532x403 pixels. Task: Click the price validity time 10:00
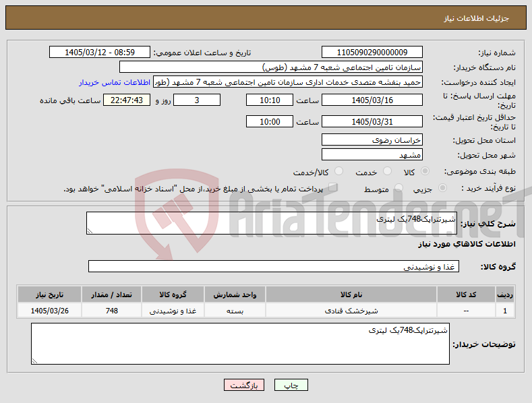pyautogui.click(x=270, y=121)
